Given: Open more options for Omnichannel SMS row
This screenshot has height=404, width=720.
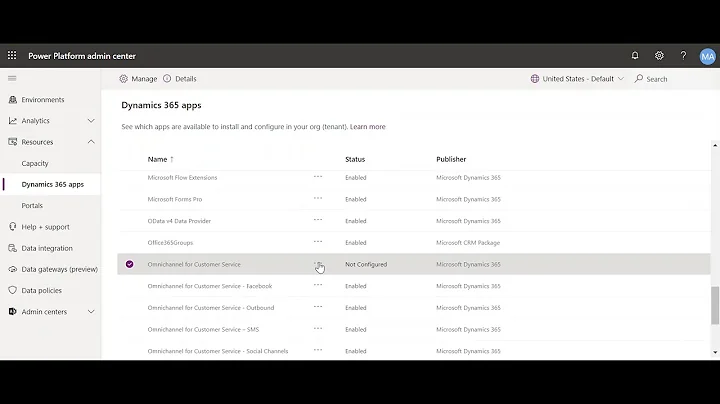Looking at the screenshot, I should [318, 328].
